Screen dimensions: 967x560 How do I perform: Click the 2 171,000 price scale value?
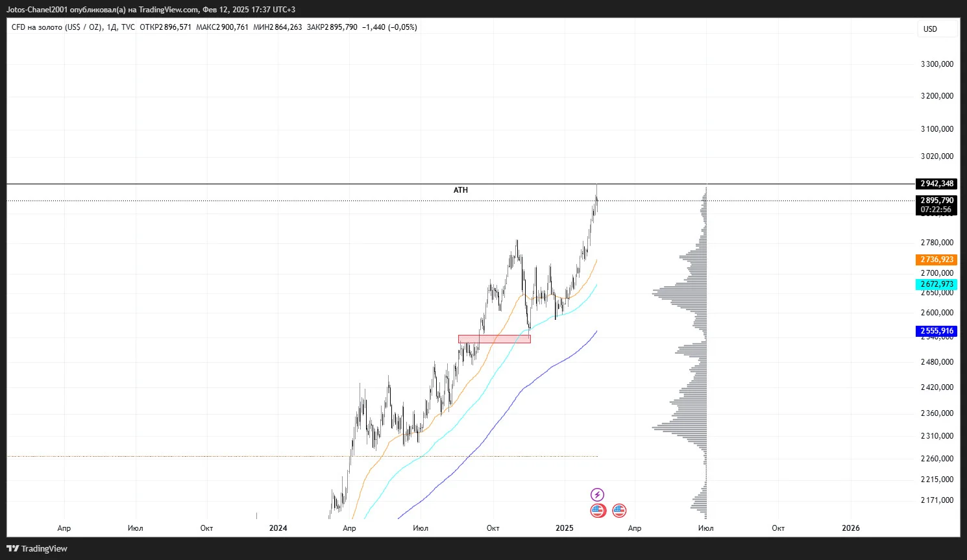point(937,500)
